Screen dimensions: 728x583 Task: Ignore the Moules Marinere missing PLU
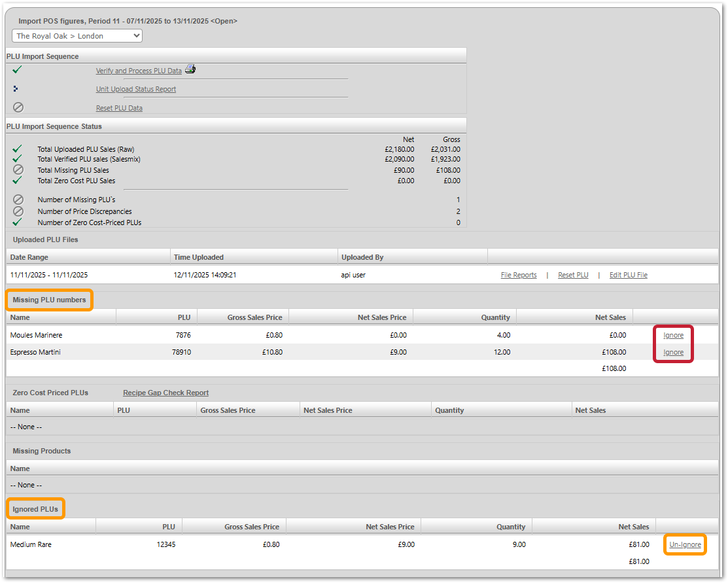coord(673,335)
